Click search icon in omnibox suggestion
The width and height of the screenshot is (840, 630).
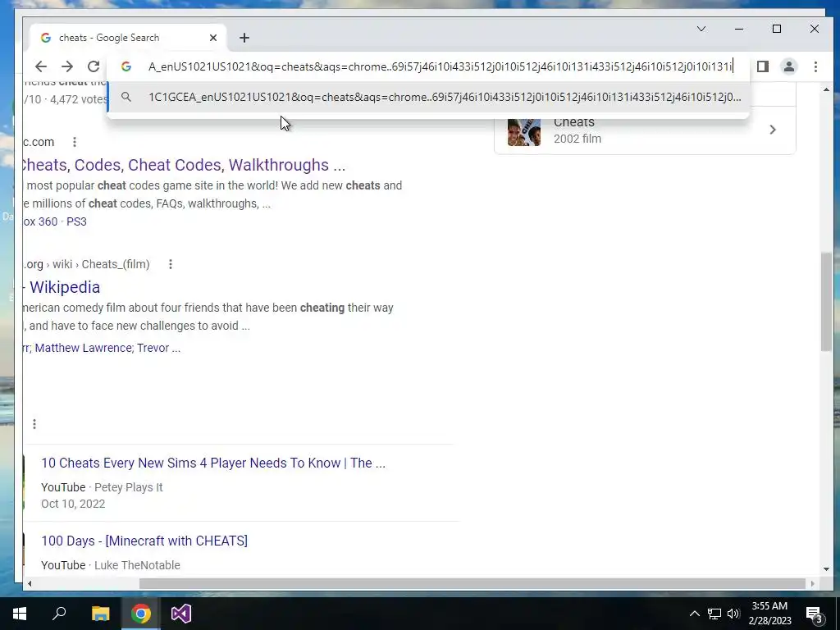126,97
